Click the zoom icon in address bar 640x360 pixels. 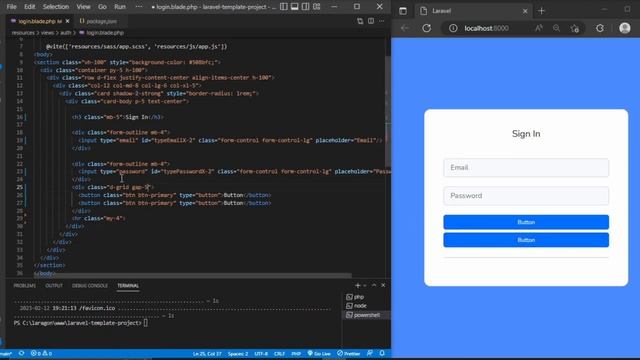556,28
